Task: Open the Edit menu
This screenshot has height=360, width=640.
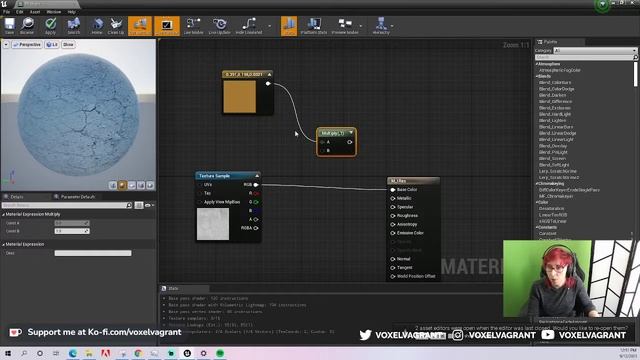Action: [20, 12]
